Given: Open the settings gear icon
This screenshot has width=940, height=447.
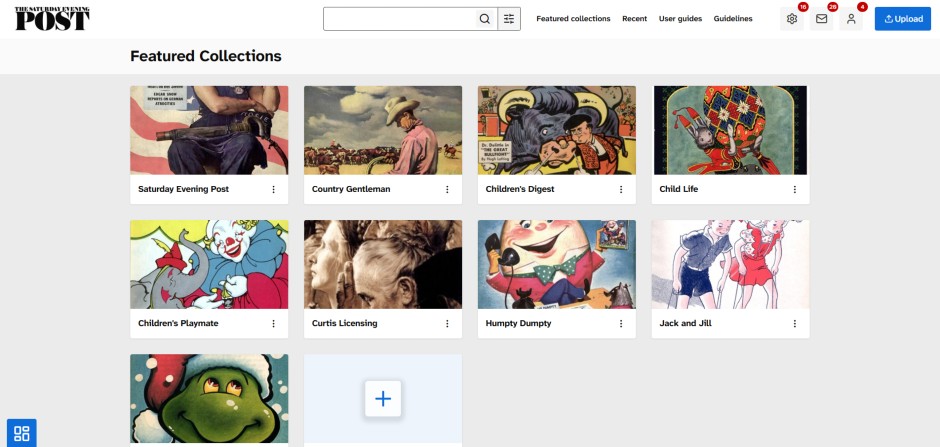Looking at the screenshot, I should click(791, 19).
